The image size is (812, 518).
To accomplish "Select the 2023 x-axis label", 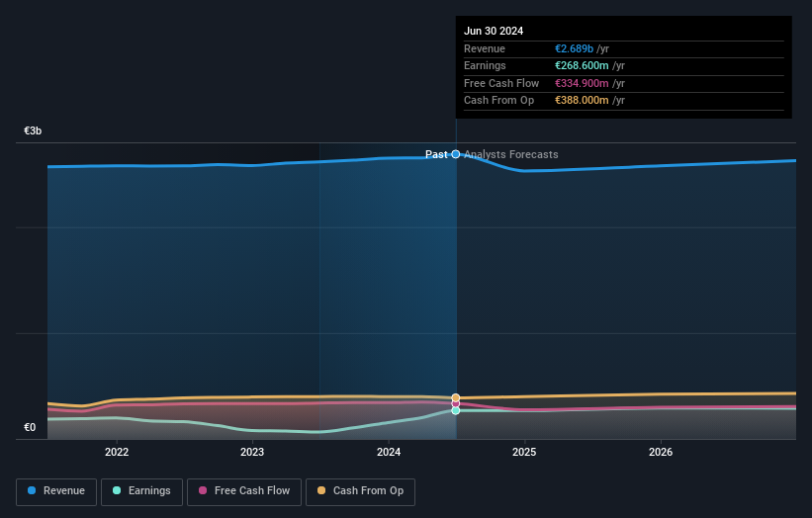I will coord(252,452).
